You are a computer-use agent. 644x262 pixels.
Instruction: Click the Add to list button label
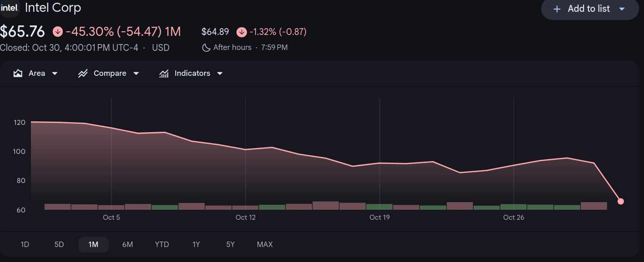pyautogui.click(x=589, y=9)
